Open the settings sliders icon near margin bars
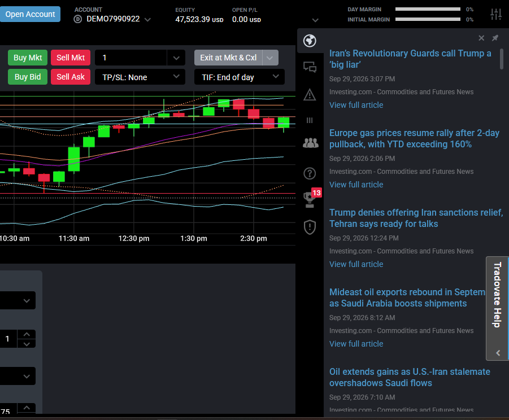 pyautogui.click(x=496, y=14)
